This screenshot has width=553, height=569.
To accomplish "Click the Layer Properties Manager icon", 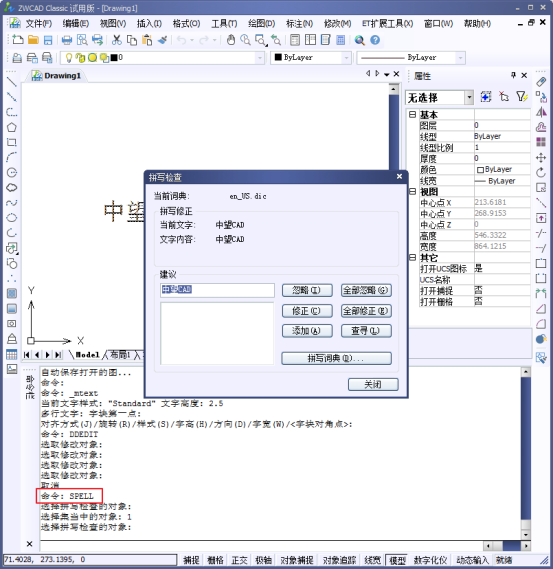I will click(x=17, y=58).
